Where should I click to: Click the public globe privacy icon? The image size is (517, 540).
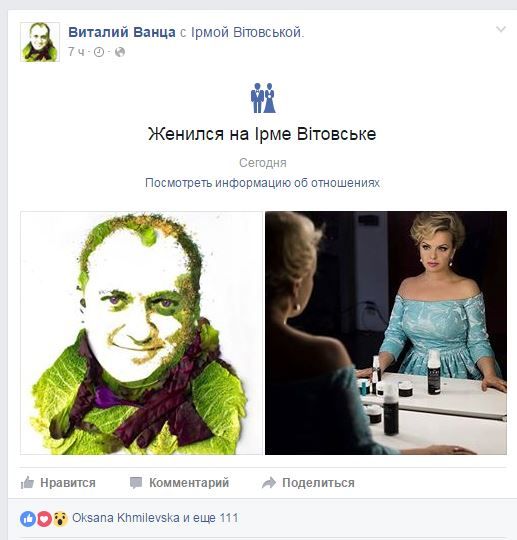tap(120, 52)
